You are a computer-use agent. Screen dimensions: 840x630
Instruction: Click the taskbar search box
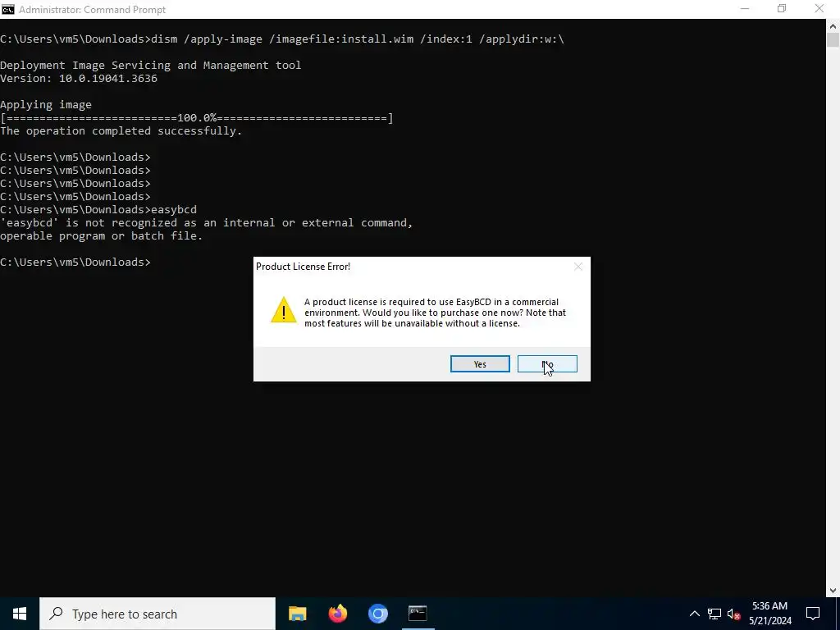pyautogui.click(x=157, y=614)
